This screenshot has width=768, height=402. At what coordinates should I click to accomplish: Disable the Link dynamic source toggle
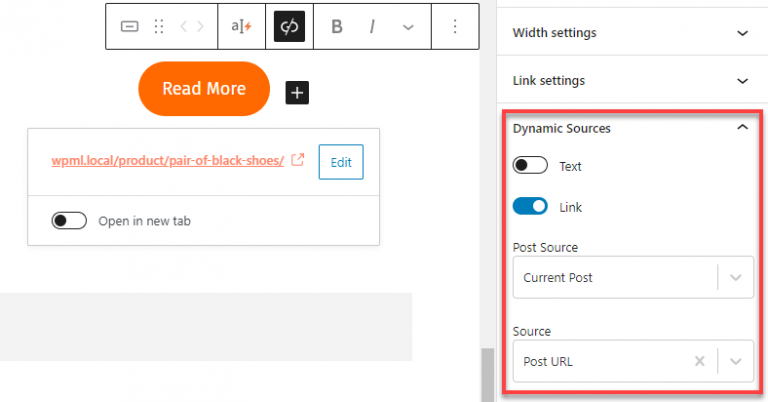pyautogui.click(x=530, y=206)
